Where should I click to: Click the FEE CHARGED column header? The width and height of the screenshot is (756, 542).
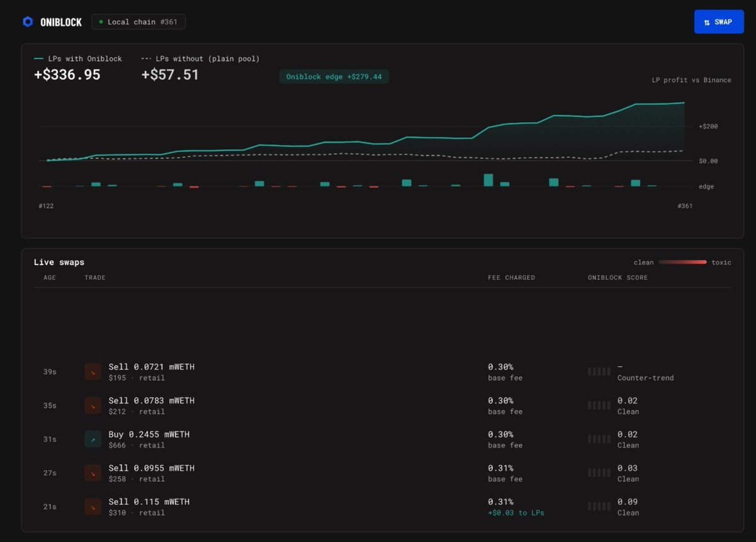(512, 278)
